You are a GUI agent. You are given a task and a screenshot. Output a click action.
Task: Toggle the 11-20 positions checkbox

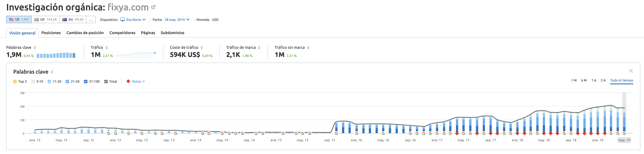tap(49, 82)
